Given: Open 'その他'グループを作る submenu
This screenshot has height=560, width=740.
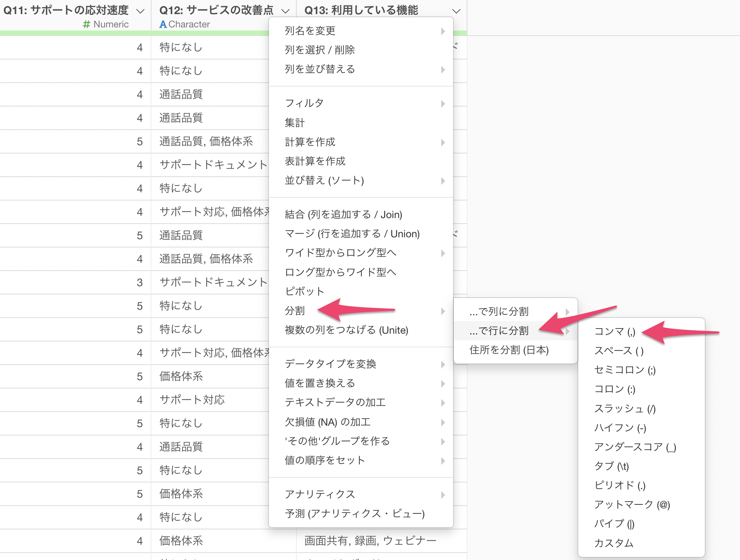Looking at the screenshot, I should 361,441.
